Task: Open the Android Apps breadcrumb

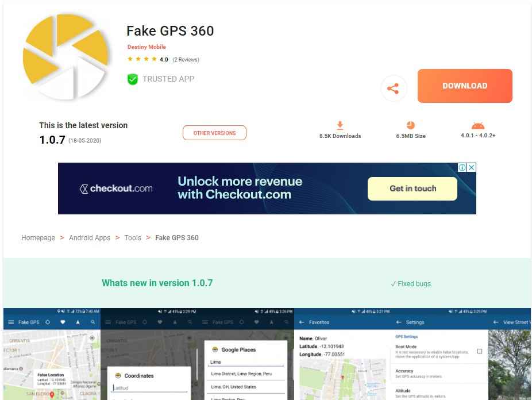Action: [90, 238]
